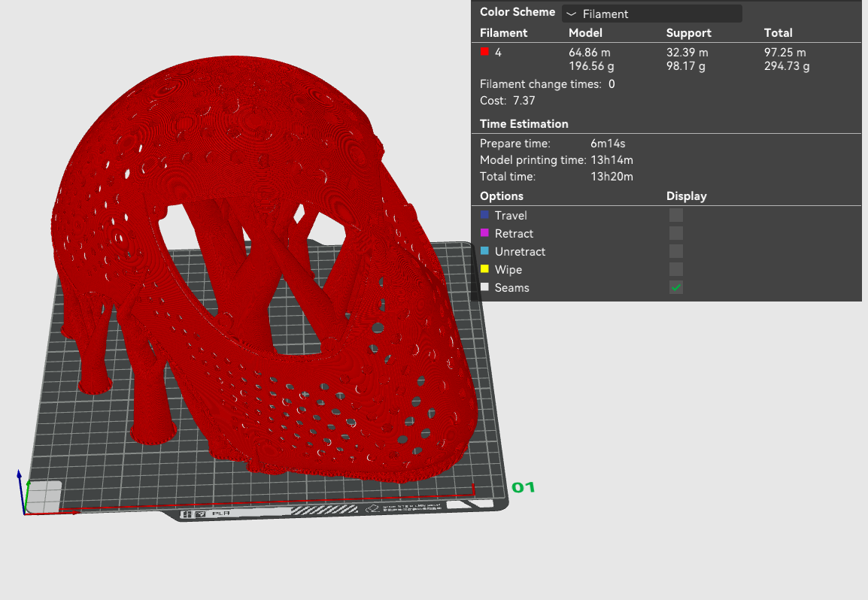Click the blue Travel color swatch
The height and width of the screenshot is (600, 868).
tap(484, 215)
